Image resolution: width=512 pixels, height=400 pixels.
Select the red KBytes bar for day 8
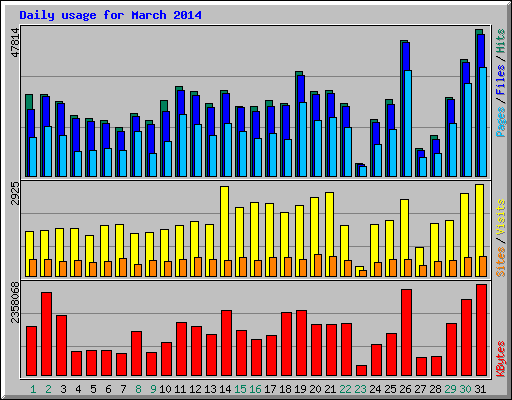(137, 354)
